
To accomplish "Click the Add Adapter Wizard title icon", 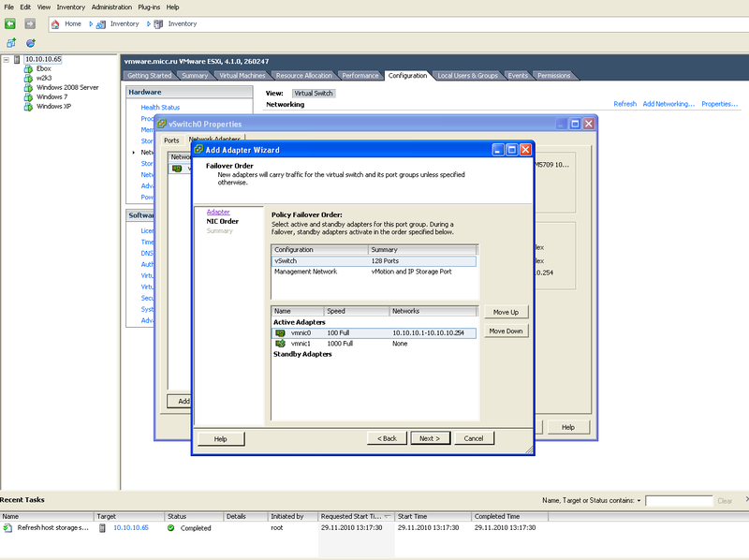I will (198, 150).
